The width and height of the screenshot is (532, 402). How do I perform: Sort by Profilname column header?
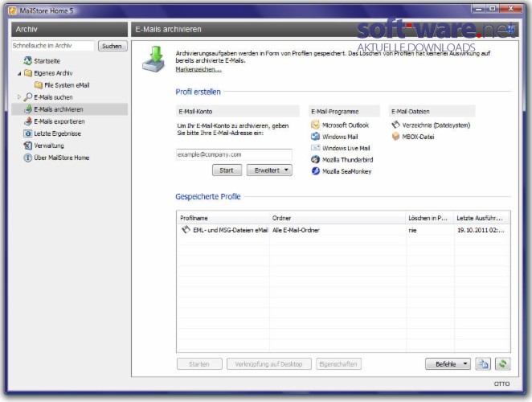(x=223, y=218)
